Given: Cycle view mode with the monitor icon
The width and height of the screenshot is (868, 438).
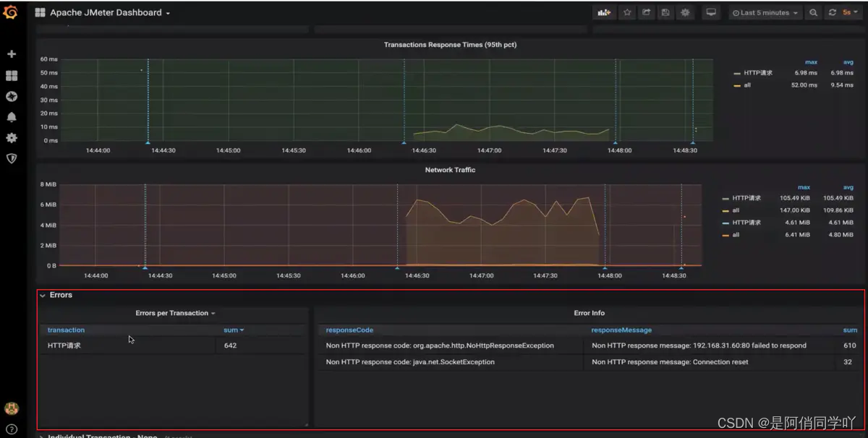Looking at the screenshot, I should [712, 13].
